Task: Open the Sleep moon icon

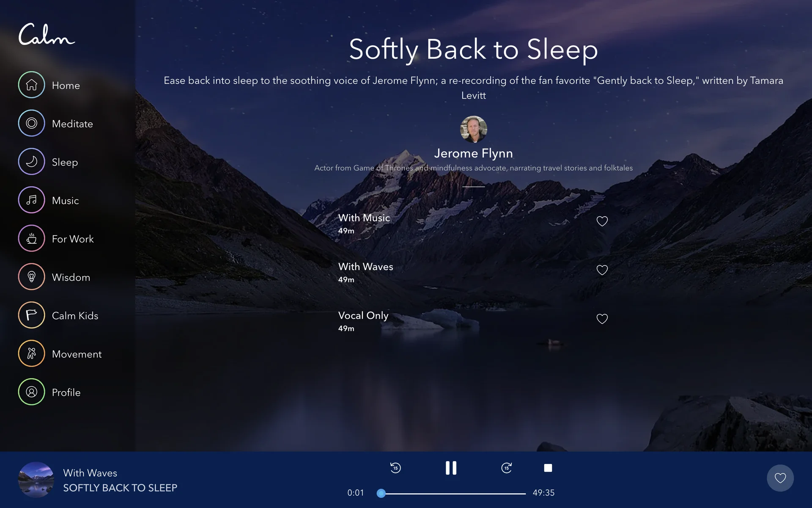Action: 31,162
